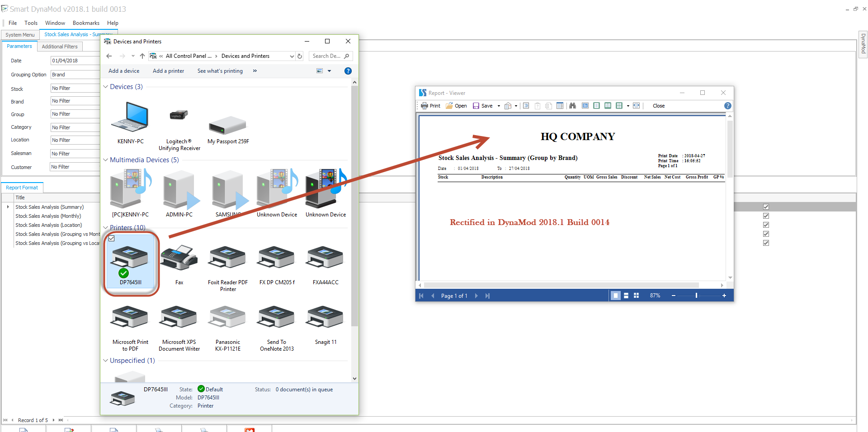The image size is (868, 432).
Task: Open the address bar dropdown in Devices and Printers
Action: tap(292, 56)
